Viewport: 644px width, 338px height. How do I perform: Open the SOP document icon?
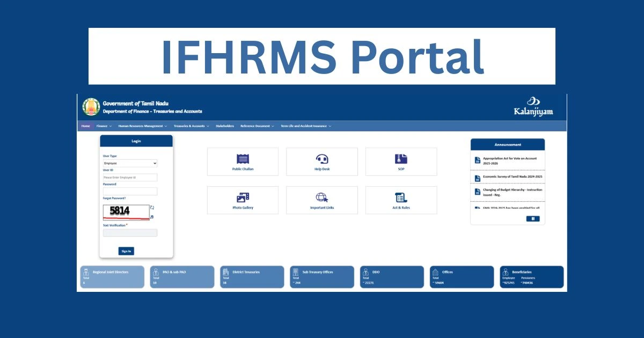(401, 159)
